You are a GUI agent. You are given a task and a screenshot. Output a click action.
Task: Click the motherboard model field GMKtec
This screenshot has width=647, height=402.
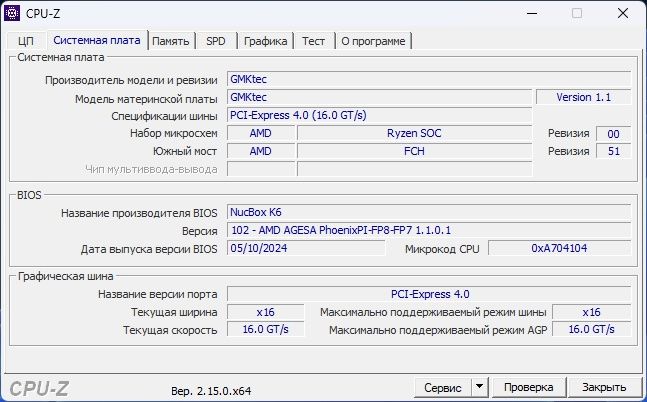pos(380,97)
